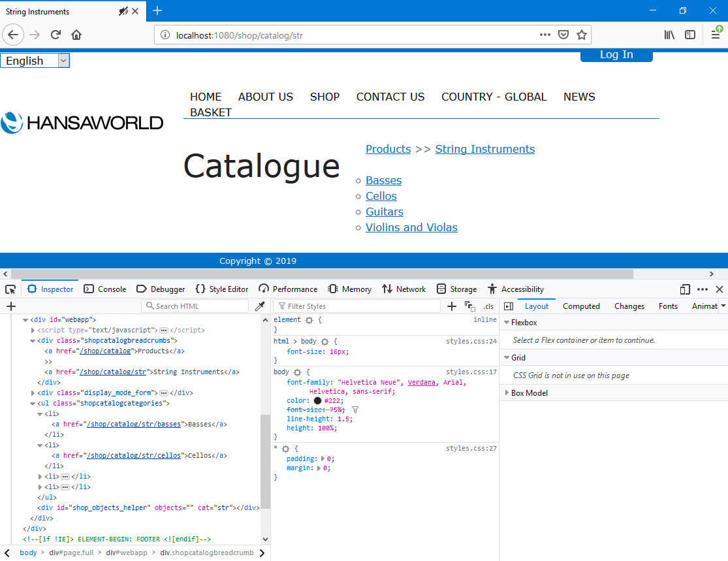The height and width of the screenshot is (561, 728).
Task: Collapse the ul shopcatalogcategories node
Action: (x=33, y=404)
